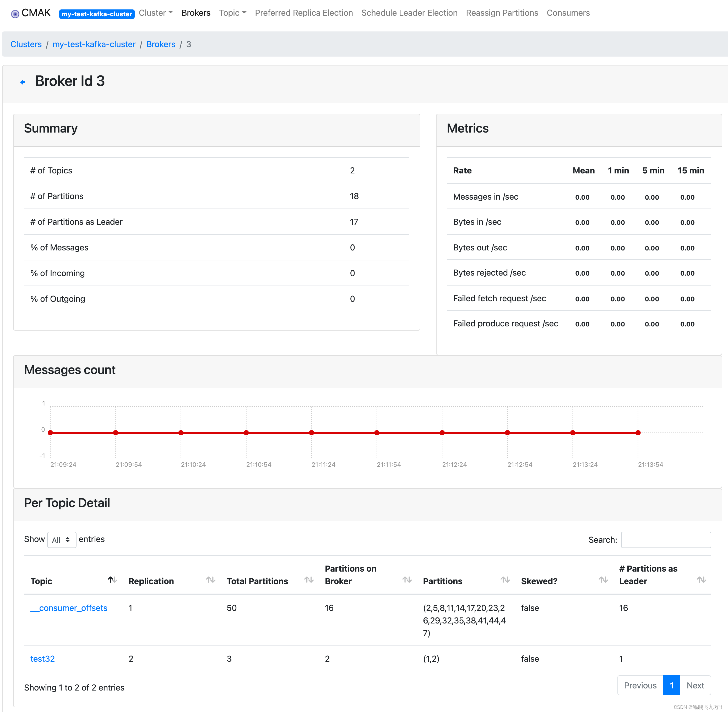This screenshot has height=712, width=728.
Task: Focus the Search input field
Action: [666, 540]
